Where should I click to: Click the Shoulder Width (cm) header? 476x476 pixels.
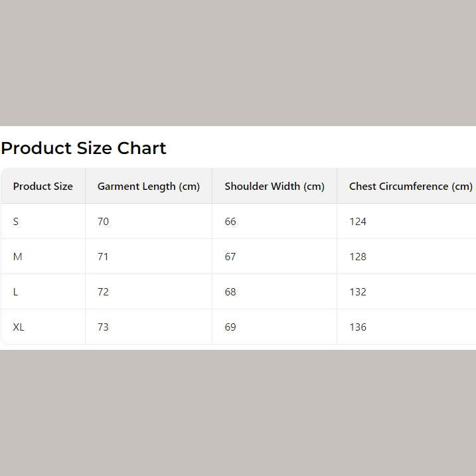coord(274,187)
